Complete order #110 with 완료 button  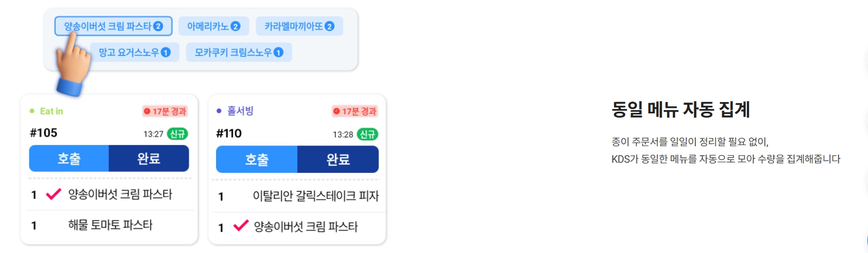[338, 160]
